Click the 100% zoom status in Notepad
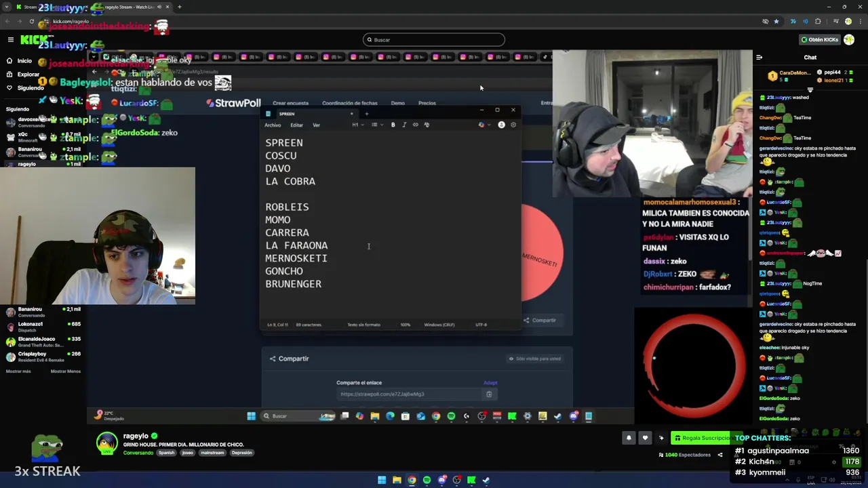The image size is (868, 488). (406, 325)
